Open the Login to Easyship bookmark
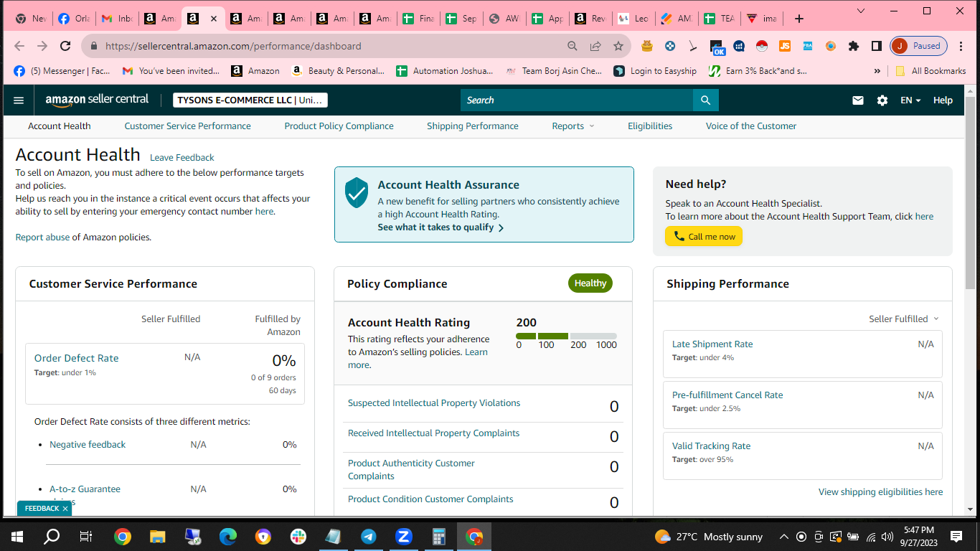Viewport: 980px width, 551px height. (x=655, y=71)
